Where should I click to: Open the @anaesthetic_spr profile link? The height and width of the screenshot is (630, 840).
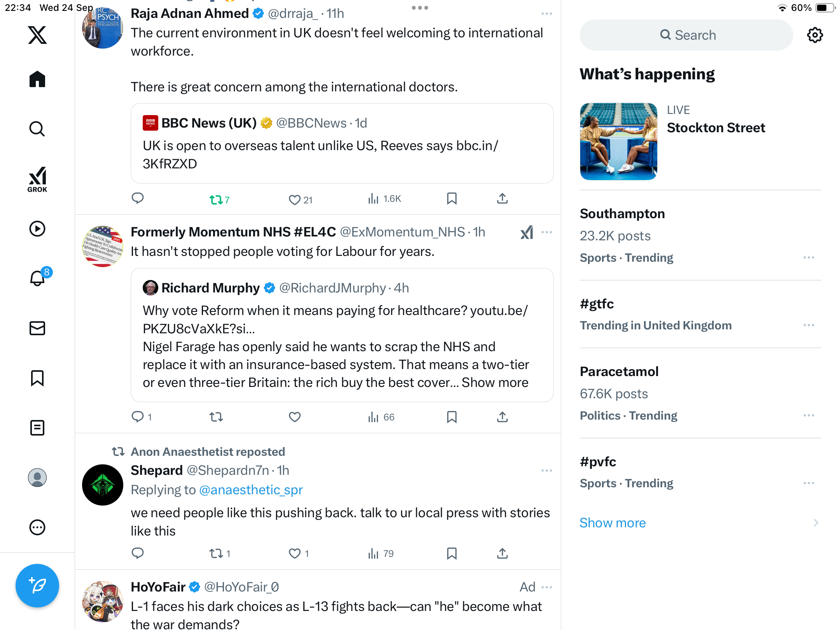pos(251,490)
